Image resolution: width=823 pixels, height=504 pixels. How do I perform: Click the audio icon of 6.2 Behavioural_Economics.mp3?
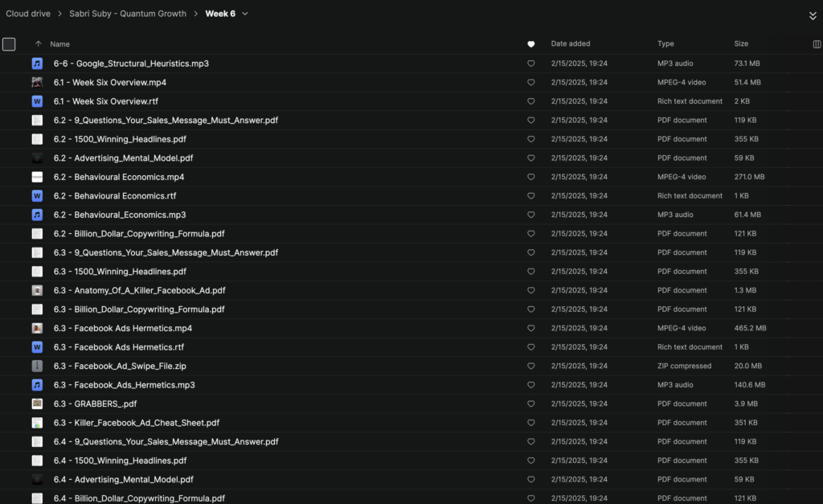(x=37, y=215)
